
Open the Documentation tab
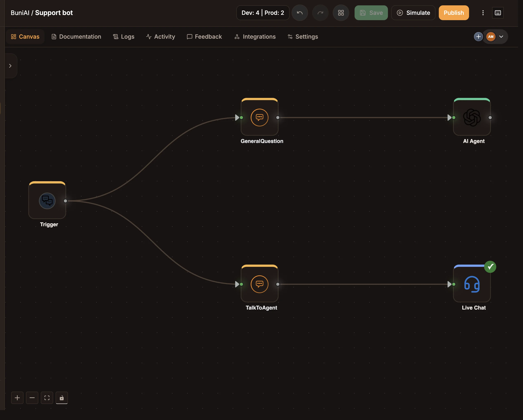[x=76, y=37]
